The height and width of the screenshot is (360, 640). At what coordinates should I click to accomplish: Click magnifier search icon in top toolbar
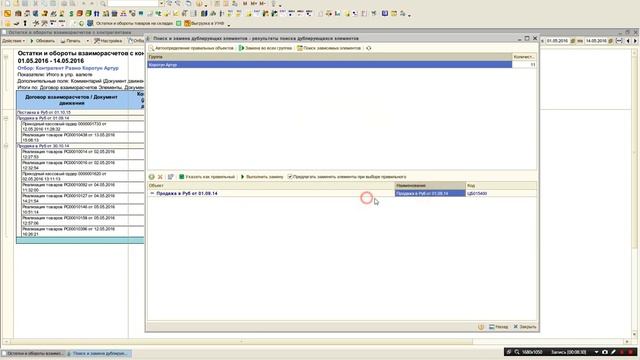(103, 3)
